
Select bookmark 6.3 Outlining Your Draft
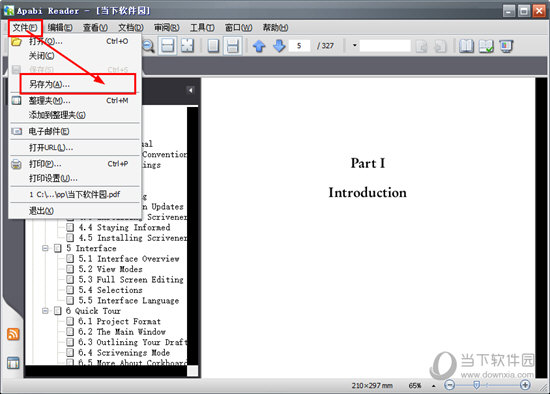point(133,342)
